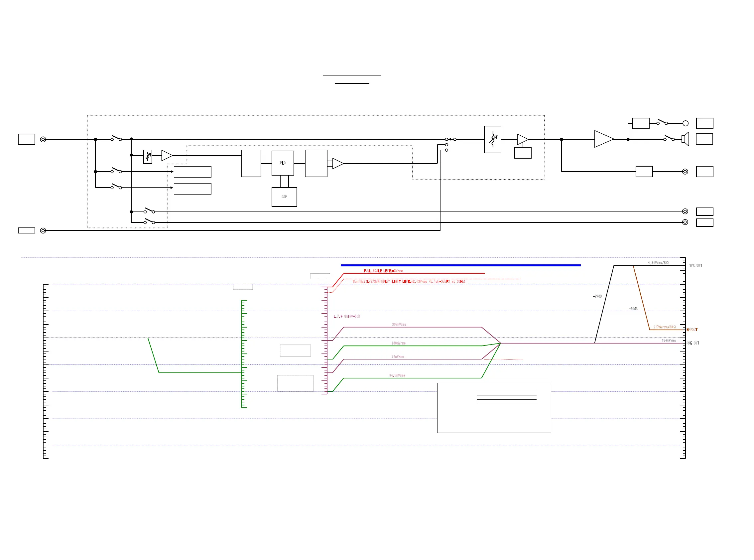Click the speaker symbol at the output

(685, 139)
